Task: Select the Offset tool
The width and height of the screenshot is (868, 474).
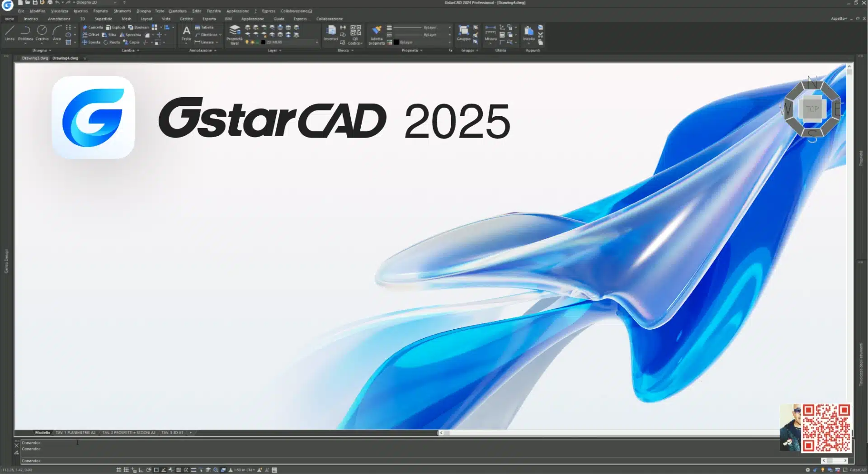Action: click(90, 35)
